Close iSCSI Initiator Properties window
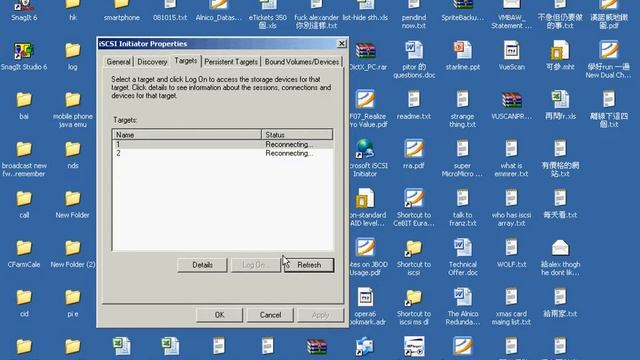Viewport: 640px width, 360px height. (x=342, y=44)
